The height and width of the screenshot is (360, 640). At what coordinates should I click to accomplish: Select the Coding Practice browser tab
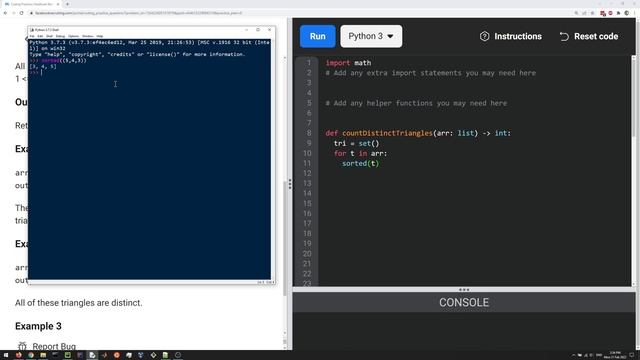point(31,4)
